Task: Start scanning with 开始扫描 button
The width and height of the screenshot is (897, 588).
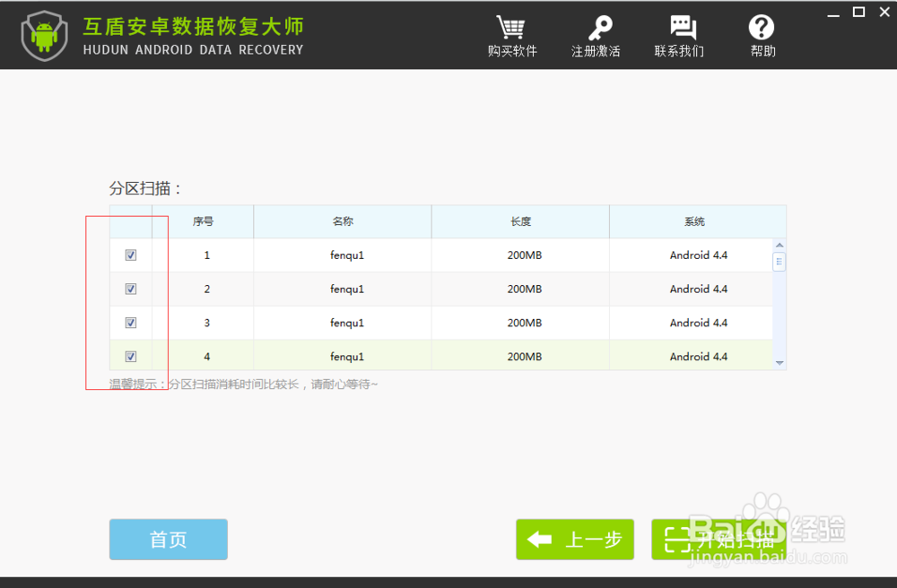Action: point(718,540)
